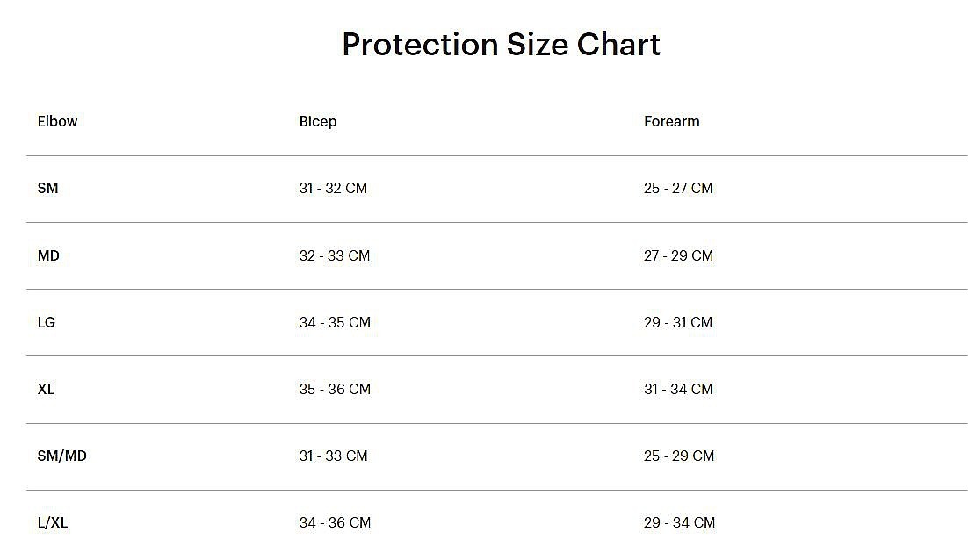Select bicep value 31 - 32 CM

coord(334,188)
